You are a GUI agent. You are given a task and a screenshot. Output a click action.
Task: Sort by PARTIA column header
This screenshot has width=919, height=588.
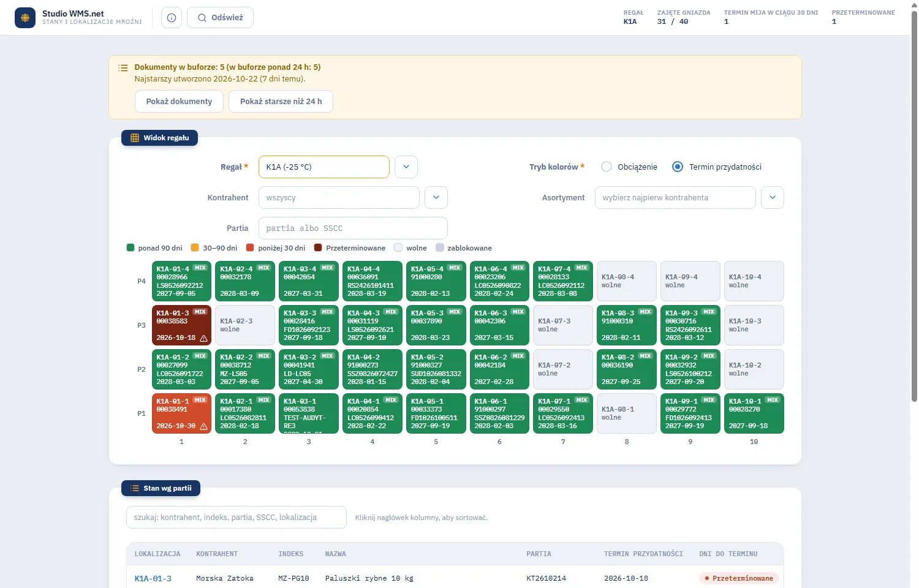(539, 554)
